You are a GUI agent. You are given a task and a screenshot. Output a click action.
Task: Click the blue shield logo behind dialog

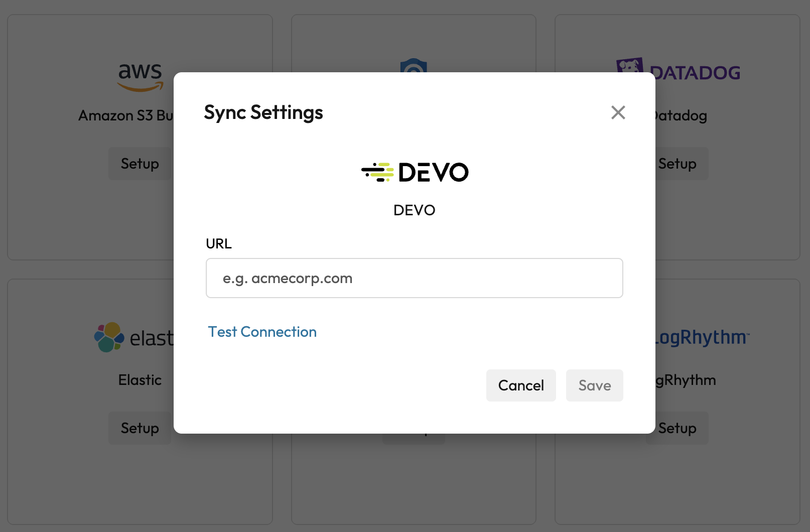414,66
